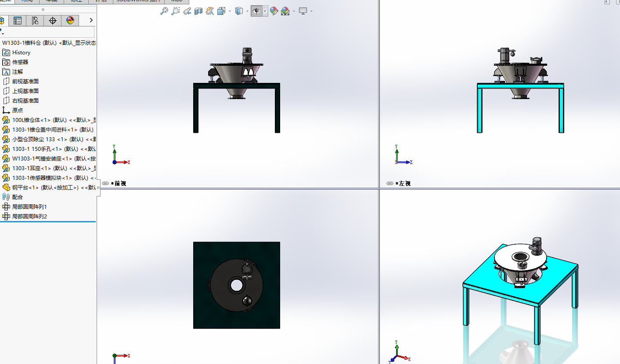Select the W1303-1锥料仓 top assembly node

coord(48,43)
